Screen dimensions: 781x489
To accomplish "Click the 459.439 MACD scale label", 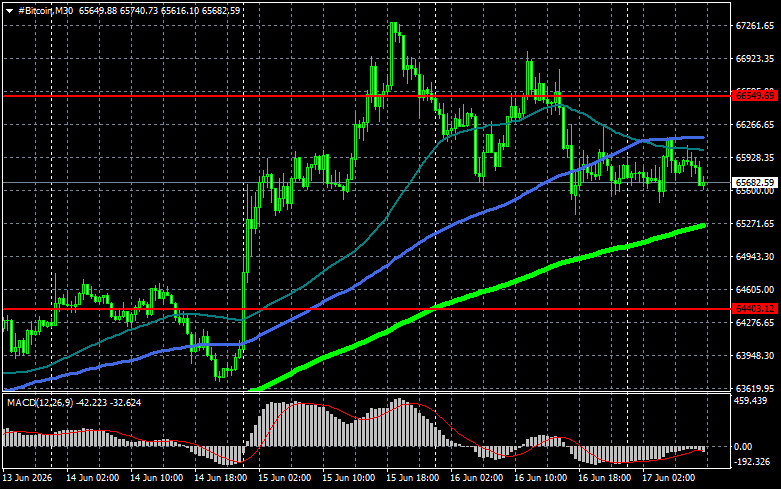I will point(751,401).
